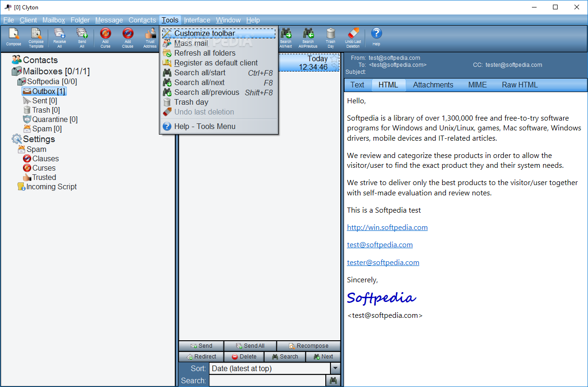588x387 pixels.
Task: Open the http://win.softpedia.com link
Action: 387,228
